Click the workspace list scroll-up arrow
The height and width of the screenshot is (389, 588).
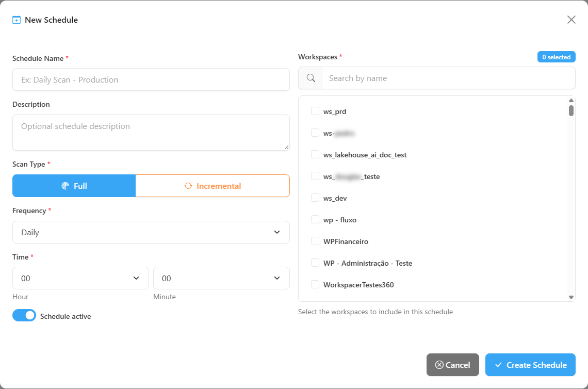tap(571, 100)
